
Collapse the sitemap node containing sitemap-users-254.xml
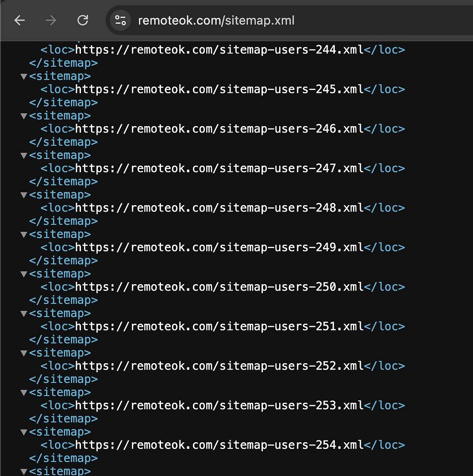point(24,432)
